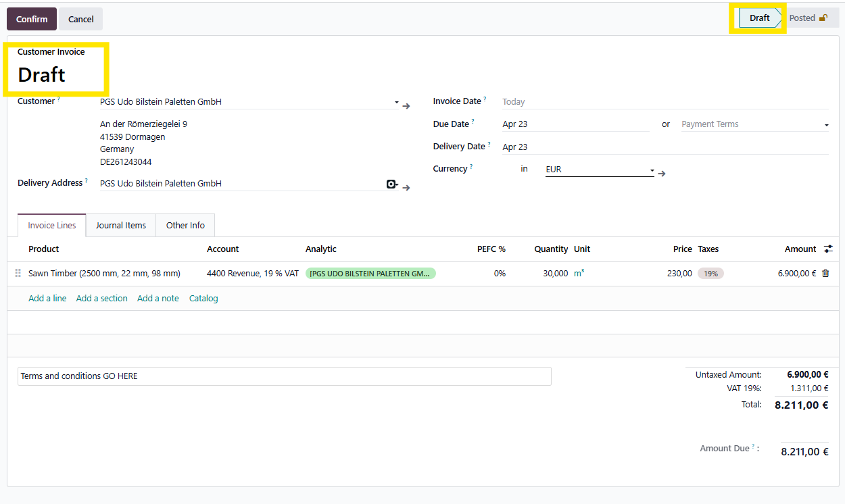Viewport: 845px width, 504px height.
Task: Click the help icon beside Invoice Date
Action: pos(485,99)
